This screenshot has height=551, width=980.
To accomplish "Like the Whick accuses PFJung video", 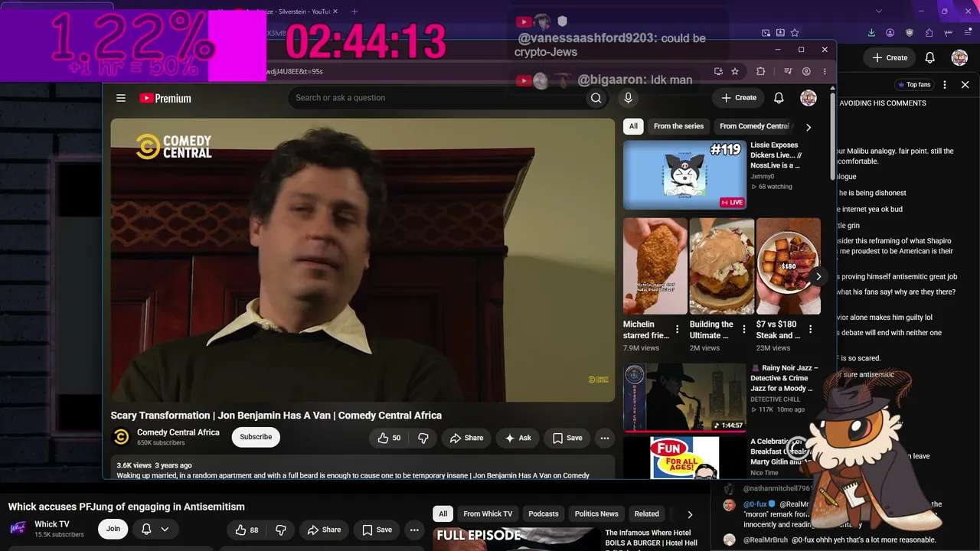I will [247, 530].
